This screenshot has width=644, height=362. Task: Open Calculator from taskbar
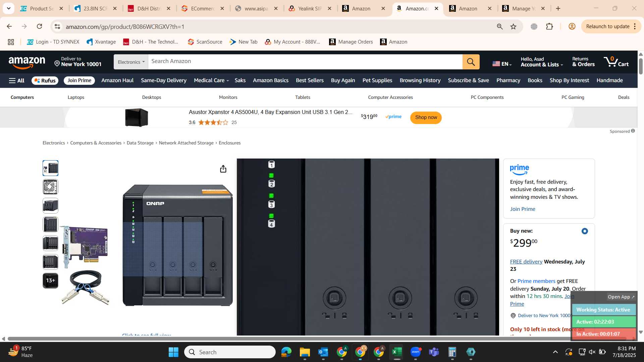(x=452, y=352)
